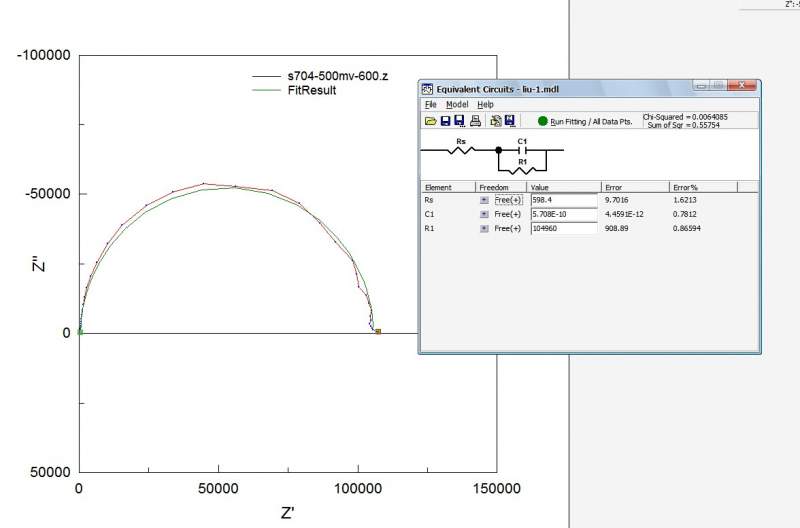Minimize the Equivalent Circuits window
The height and width of the screenshot is (528, 800).
pos(701,86)
